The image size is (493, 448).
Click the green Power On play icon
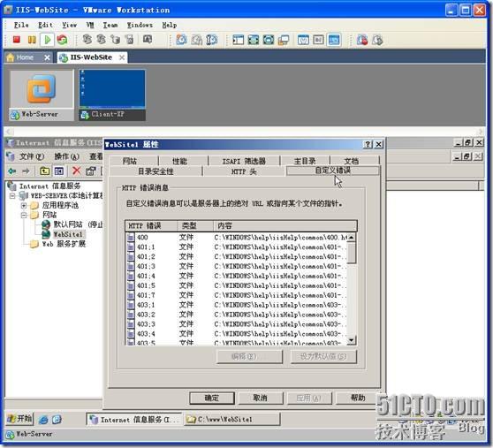coord(48,40)
